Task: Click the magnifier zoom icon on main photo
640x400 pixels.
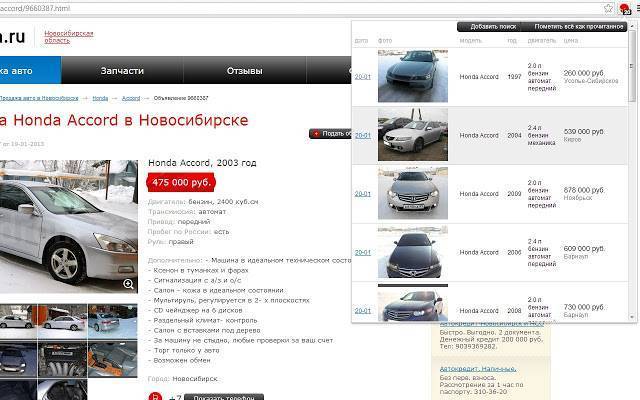Action: coord(128,284)
